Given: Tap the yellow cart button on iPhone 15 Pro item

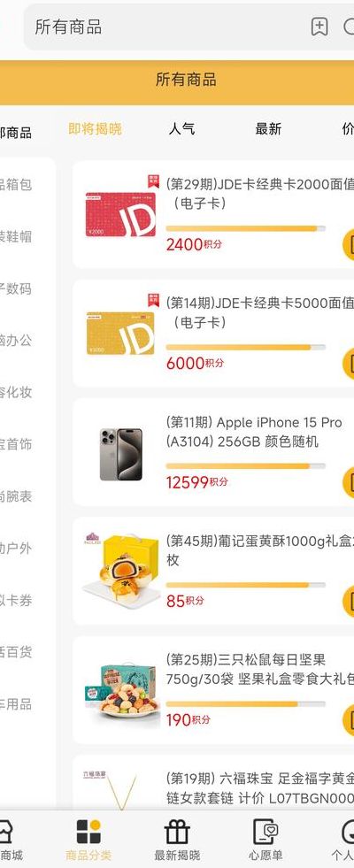Looking at the screenshot, I should [x=349, y=481].
